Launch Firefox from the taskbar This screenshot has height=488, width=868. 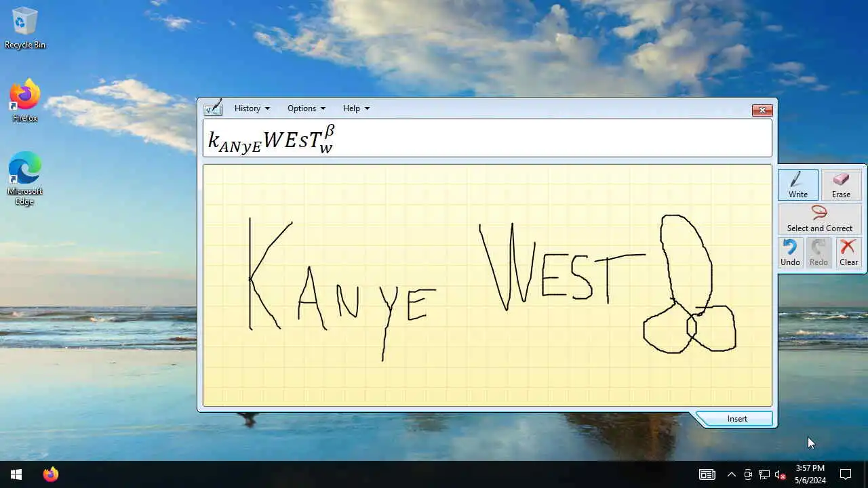[x=50, y=474]
